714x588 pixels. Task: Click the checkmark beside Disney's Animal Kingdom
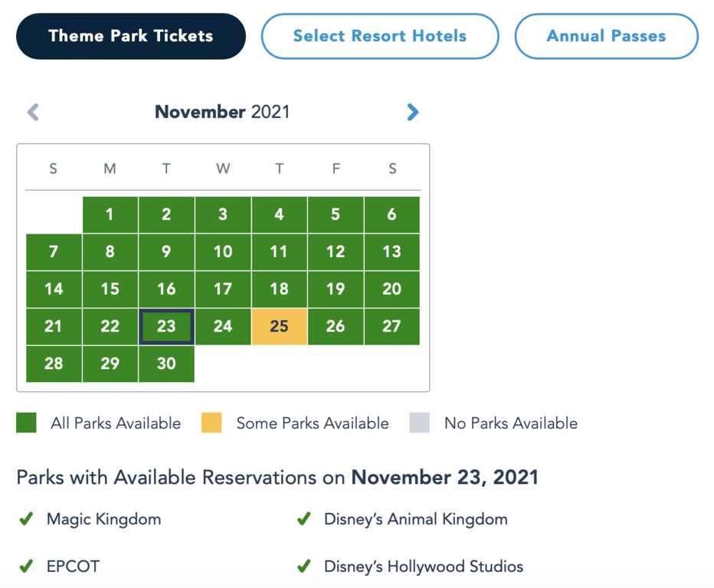(x=303, y=519)
